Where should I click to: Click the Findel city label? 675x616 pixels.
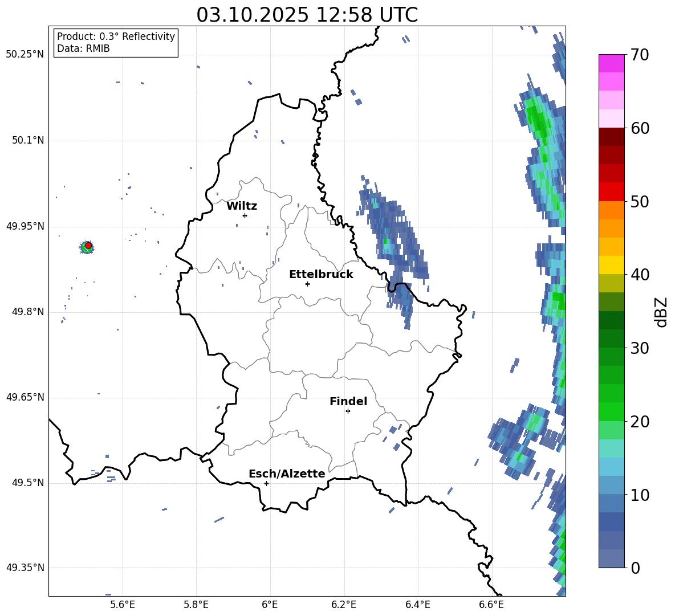coord(348,401)
